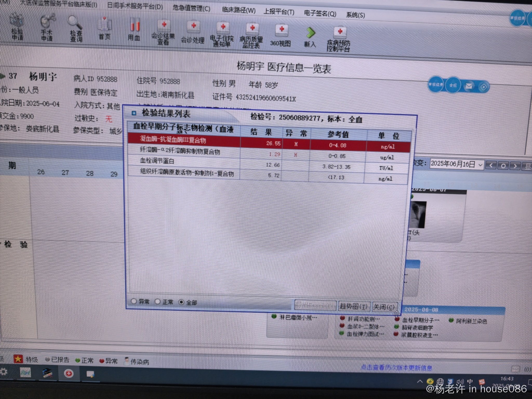Open 系统(S) menu

coord(355,15)
